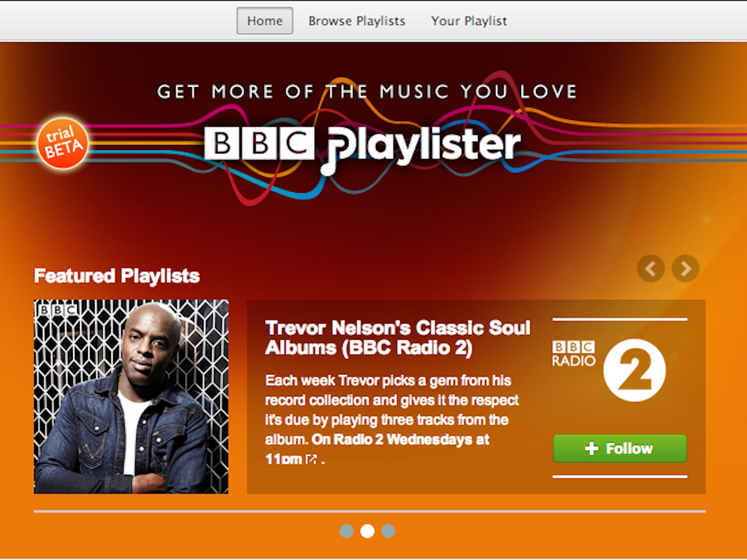Switch to Browse Playlists tab

click(357, 21)
